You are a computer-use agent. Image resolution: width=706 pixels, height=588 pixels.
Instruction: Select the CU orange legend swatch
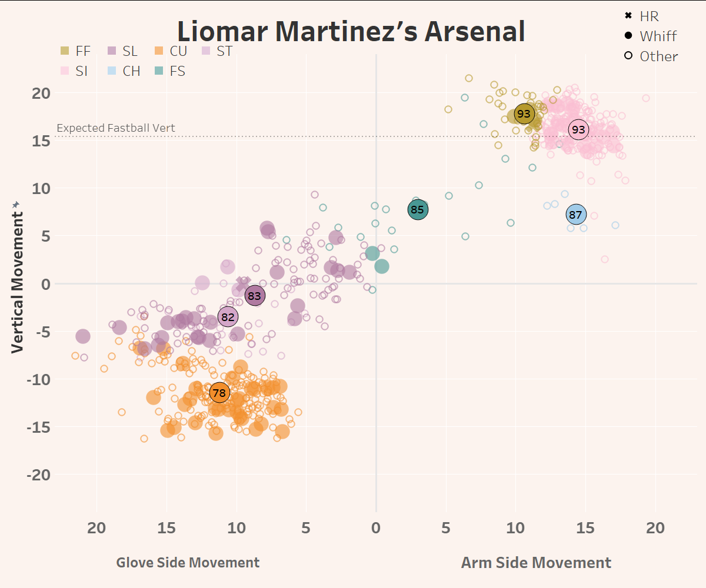click(x=159, y=51)
